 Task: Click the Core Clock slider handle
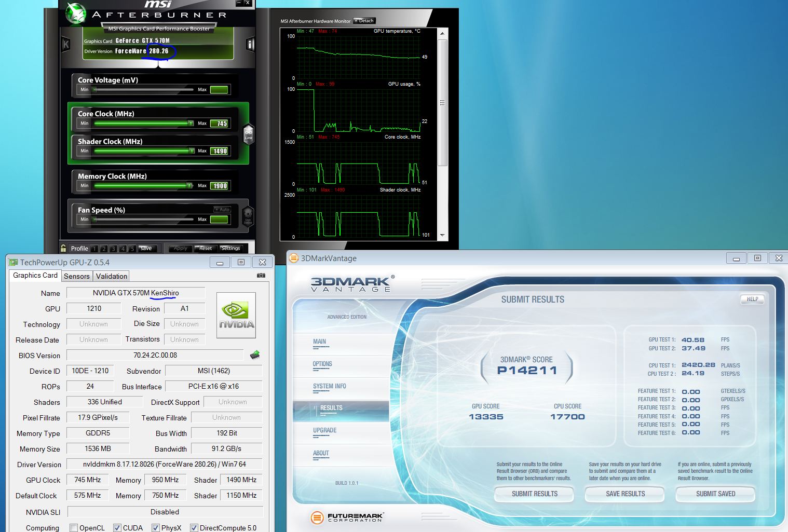(191, 123)
